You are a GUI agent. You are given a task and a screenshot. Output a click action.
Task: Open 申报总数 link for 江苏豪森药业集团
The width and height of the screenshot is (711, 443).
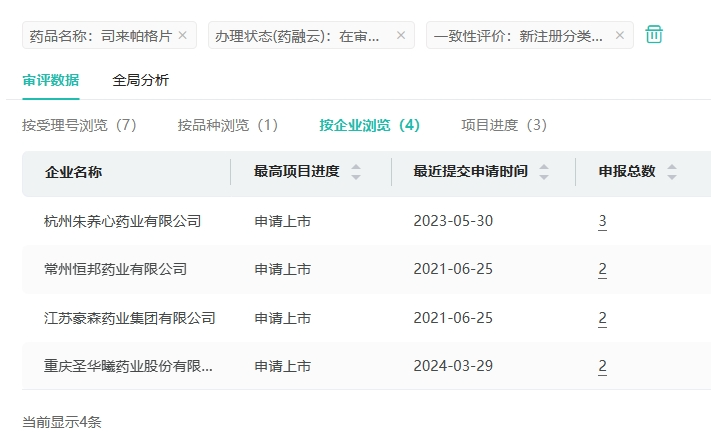[602, 318]
